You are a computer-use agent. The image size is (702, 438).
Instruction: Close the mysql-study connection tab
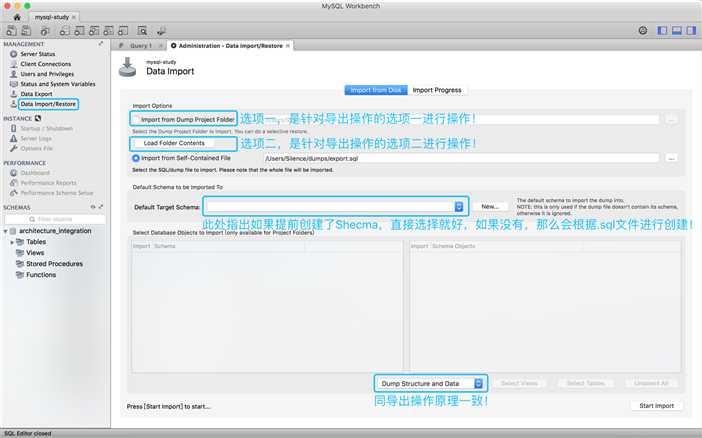[74, 17]
